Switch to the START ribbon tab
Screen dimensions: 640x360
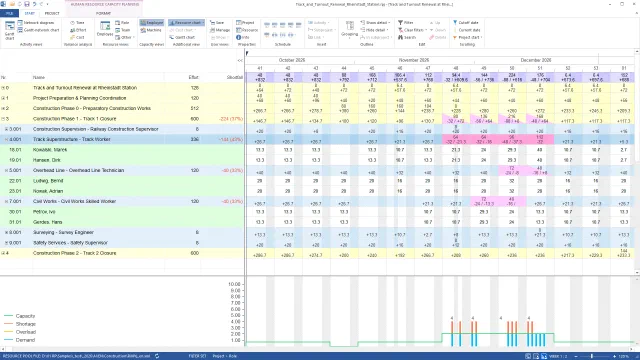(30, 13)
